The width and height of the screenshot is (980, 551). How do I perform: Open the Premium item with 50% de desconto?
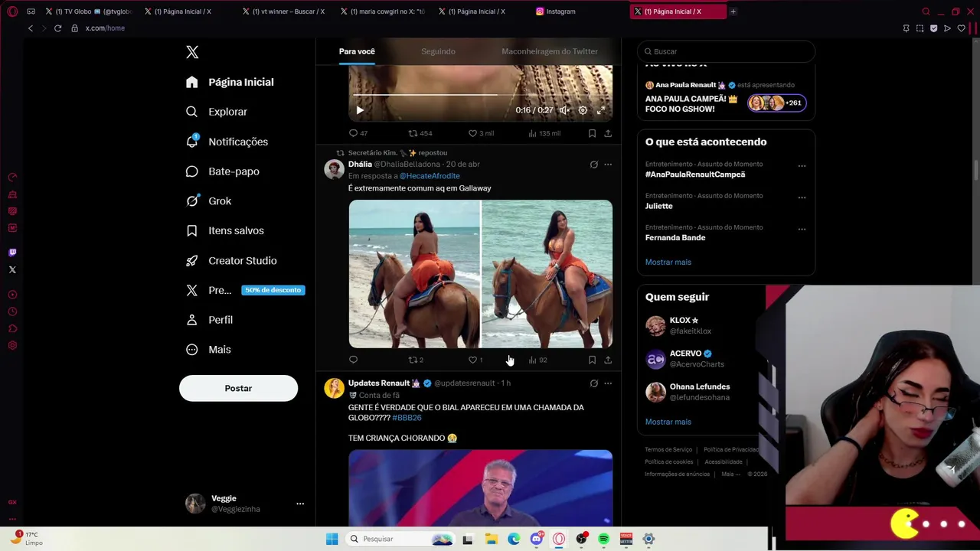pos(245,290)
